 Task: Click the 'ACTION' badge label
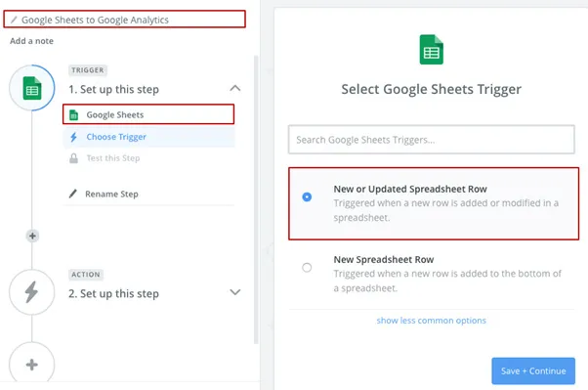[86, 275]
